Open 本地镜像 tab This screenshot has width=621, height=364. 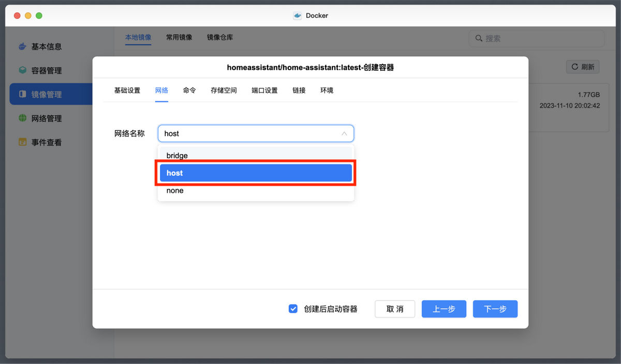point(138,37)
